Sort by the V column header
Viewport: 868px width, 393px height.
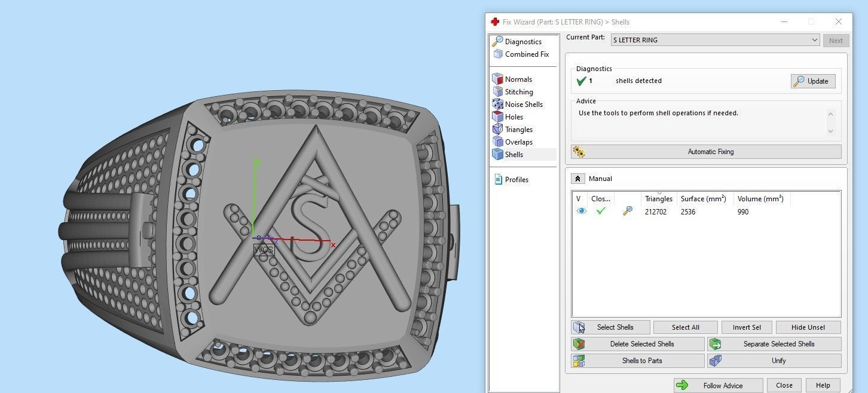pos(579,199)
